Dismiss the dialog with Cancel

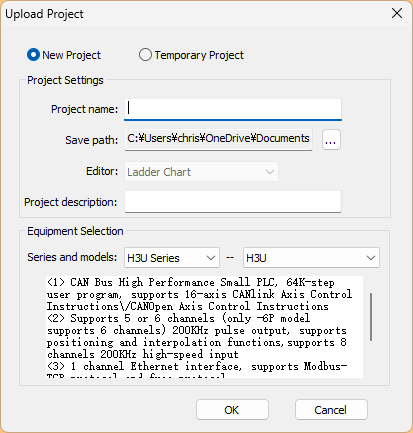pos(331,410)
